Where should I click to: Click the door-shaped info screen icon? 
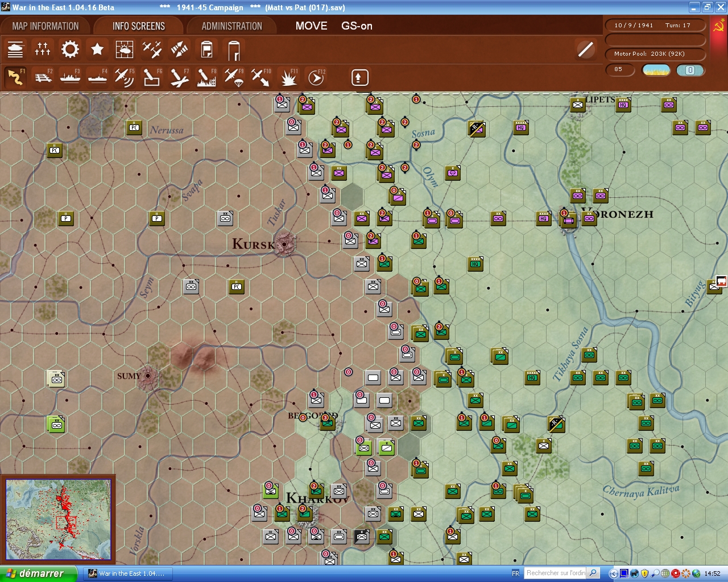point(234,49)
